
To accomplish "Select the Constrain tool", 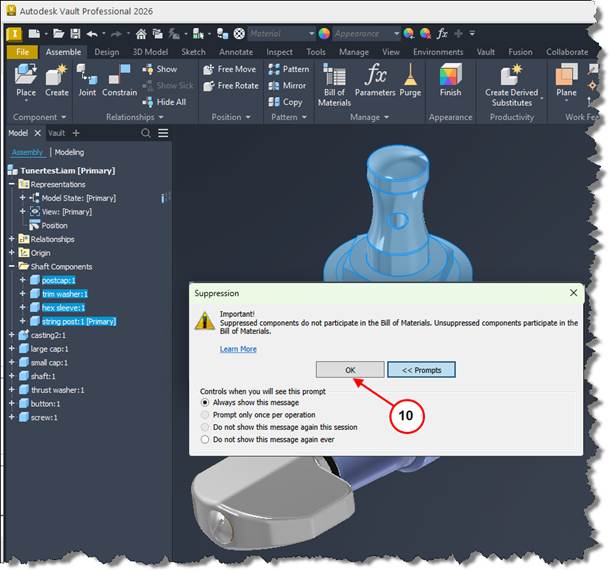I will tap(119, 80).
